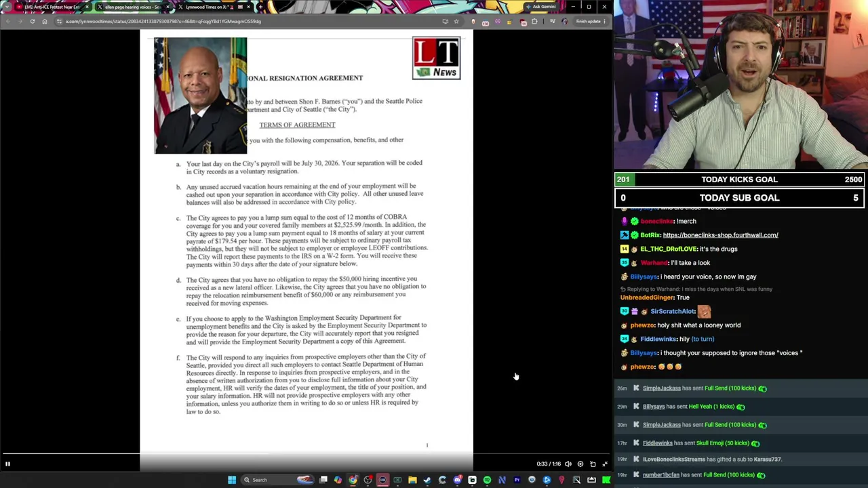Click the 'I'll take a look' chat message
This screenshot has width=868, height=488.
(x=690, y=263)
